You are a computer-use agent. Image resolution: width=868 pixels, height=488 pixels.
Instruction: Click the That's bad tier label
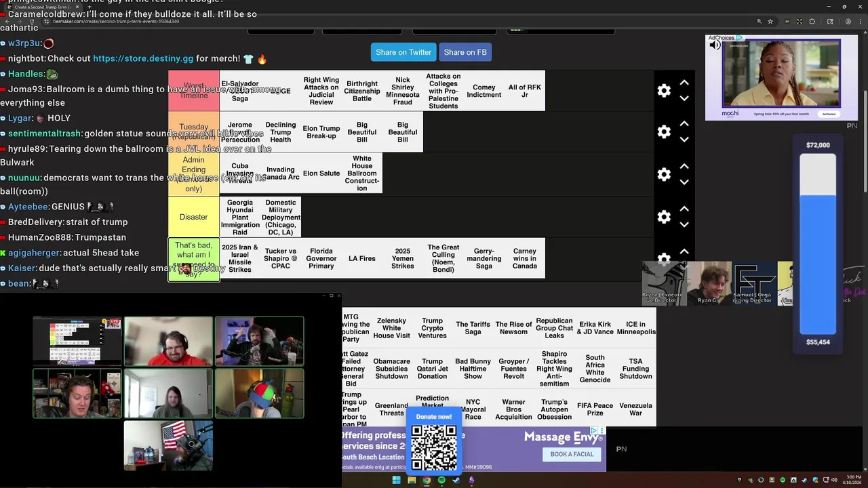pyautogui.click(x=194, y=260)
